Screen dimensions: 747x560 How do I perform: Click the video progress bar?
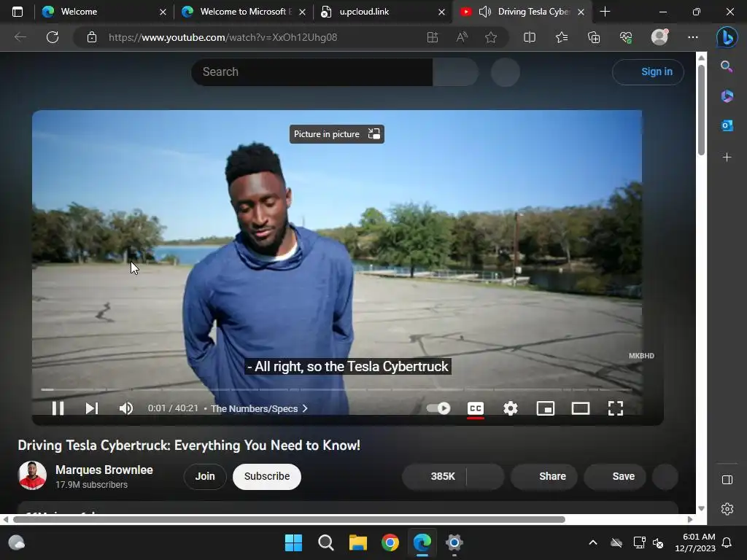tap(336, 389)
